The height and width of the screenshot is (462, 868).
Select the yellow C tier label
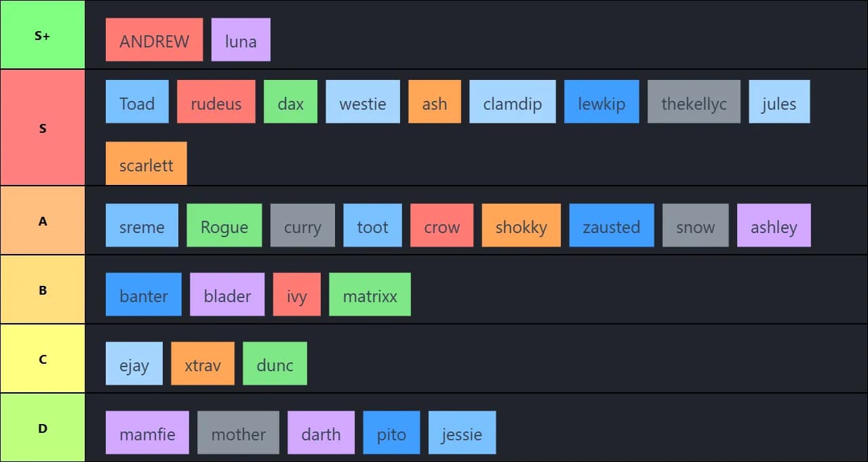point(42,358)
